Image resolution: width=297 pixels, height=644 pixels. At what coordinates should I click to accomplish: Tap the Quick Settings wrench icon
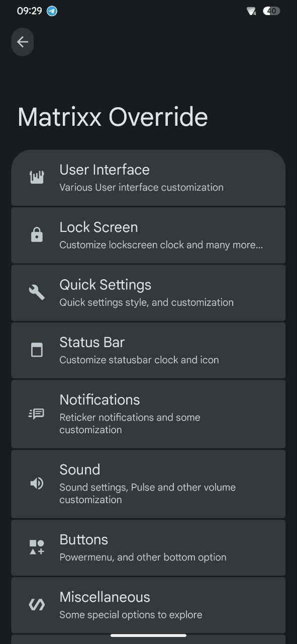(x=37, y=292)
